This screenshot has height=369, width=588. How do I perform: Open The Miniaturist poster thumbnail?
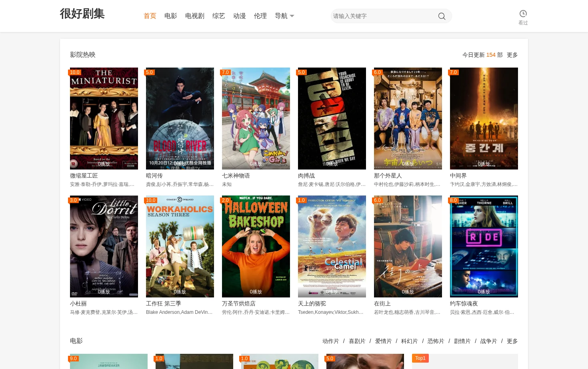(104, 118)
